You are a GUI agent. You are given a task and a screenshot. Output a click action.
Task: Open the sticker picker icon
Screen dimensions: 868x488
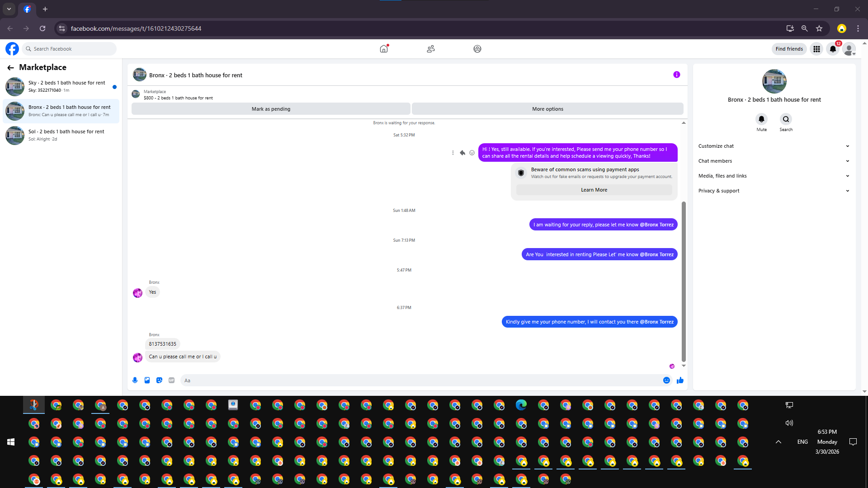(159, 380)
